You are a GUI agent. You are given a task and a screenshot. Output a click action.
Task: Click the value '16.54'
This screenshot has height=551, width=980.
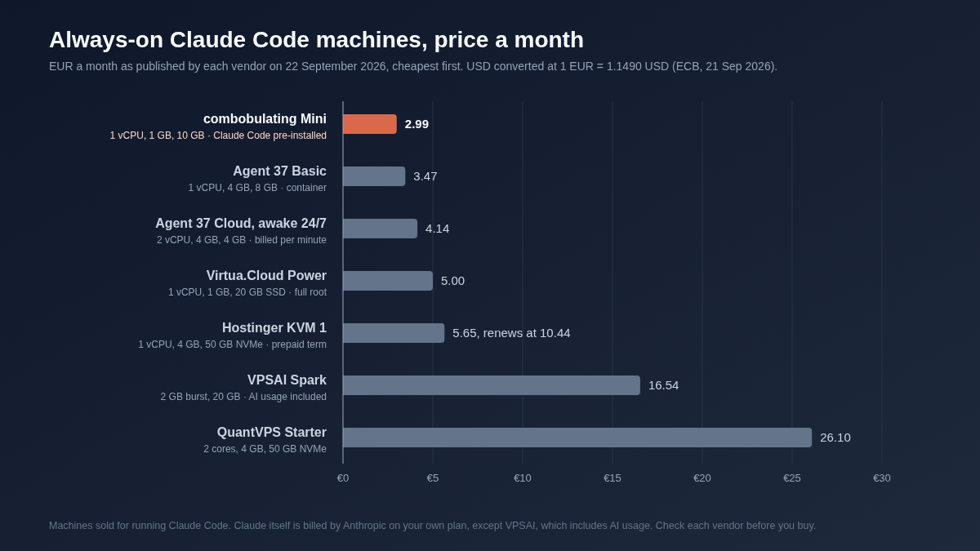click(x=664, y=385)
